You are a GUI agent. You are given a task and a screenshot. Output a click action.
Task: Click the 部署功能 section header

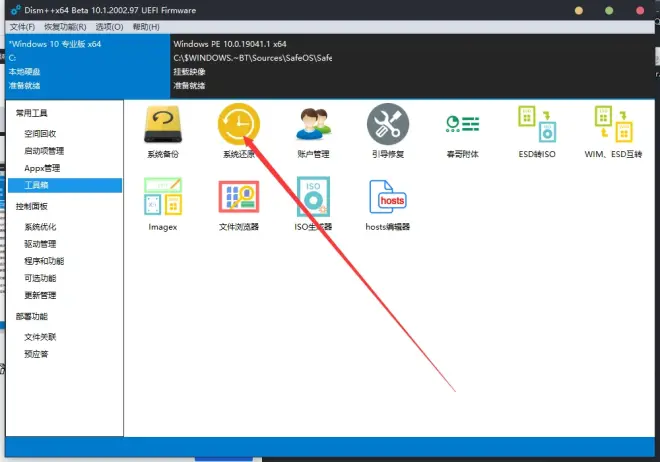click(x=32, y=316)
